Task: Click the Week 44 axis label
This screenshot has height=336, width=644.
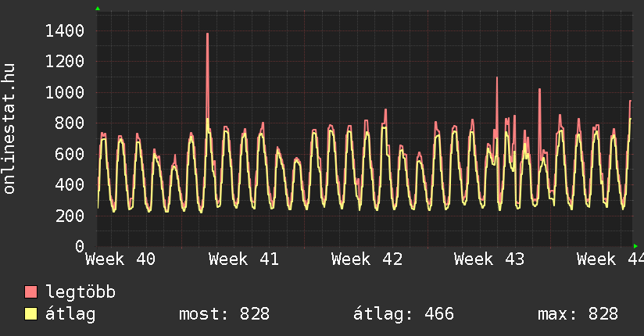Action: click(x=610, y=259)
